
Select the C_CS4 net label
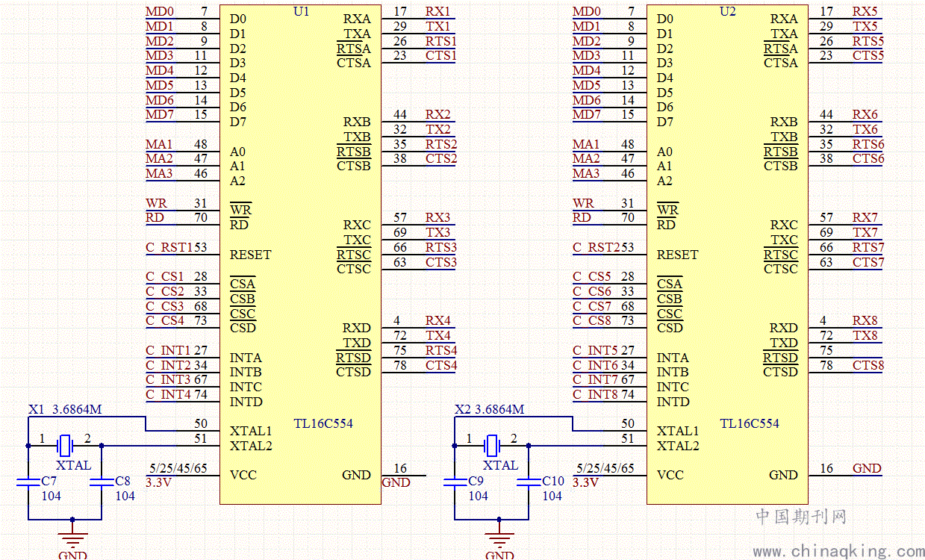pos(164,320)
